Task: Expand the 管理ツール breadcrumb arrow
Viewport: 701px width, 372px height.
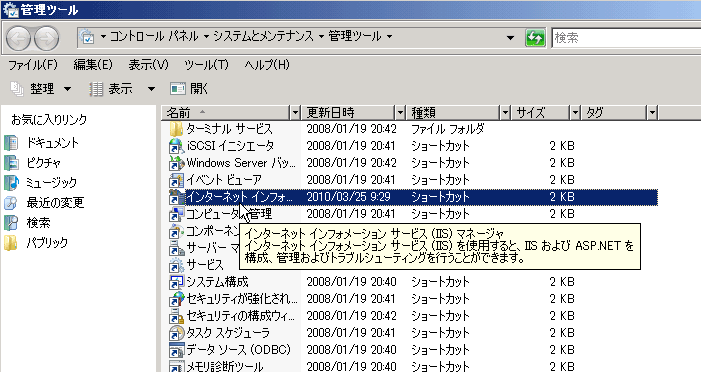Action: [x=389, y=37]
